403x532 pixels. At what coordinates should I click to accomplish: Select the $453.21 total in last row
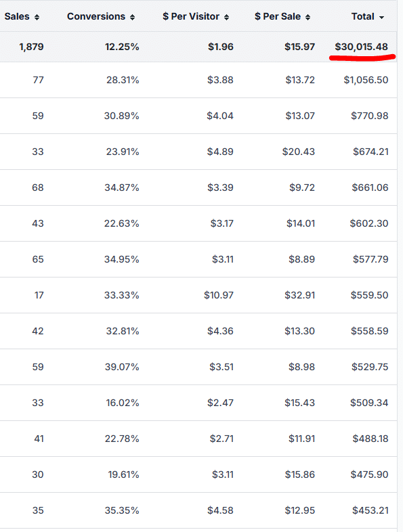370,510
